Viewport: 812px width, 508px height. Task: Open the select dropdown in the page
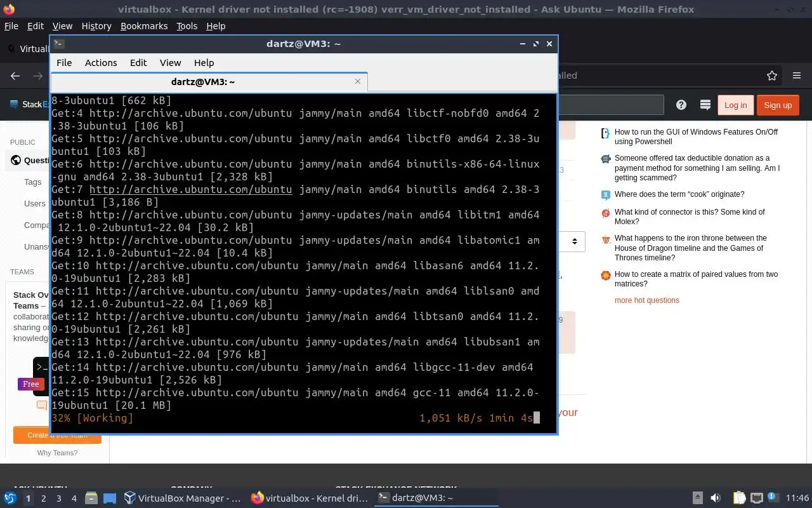point(571,241)
